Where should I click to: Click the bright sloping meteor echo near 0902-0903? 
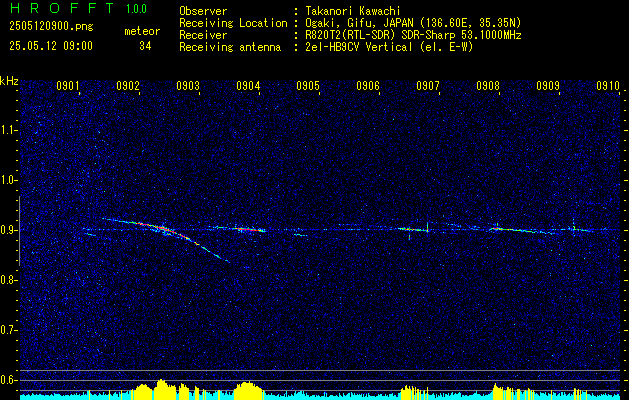point(166,230)
